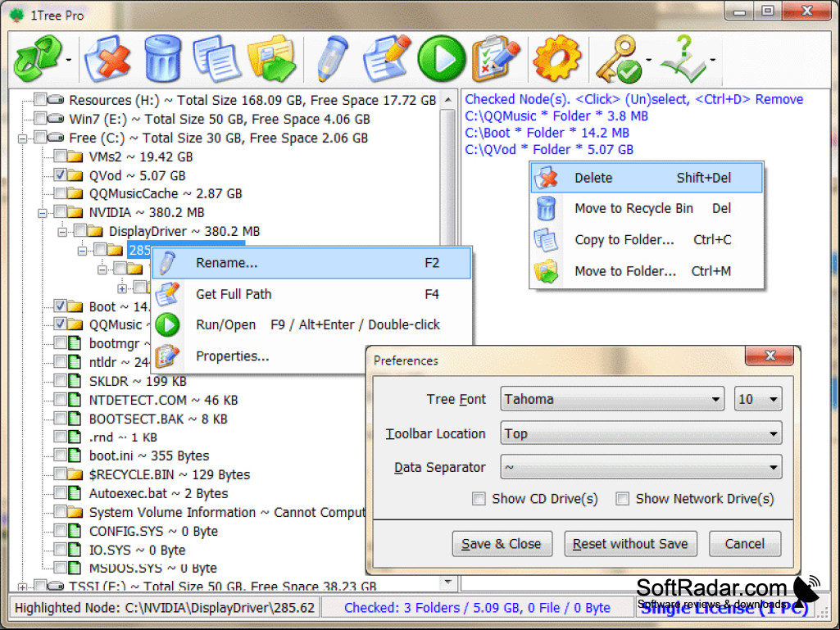Uncheck the Boot folder checkbox
The image size is (840, 630).
tap(60, 306)
